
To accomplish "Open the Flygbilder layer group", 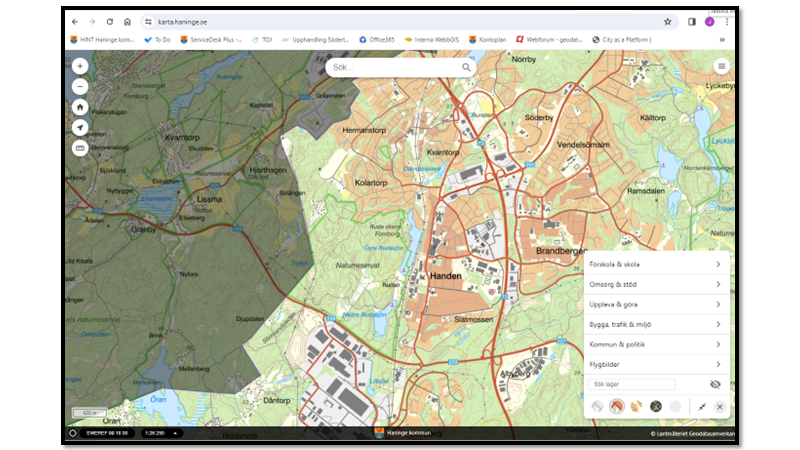I will 655,365.
